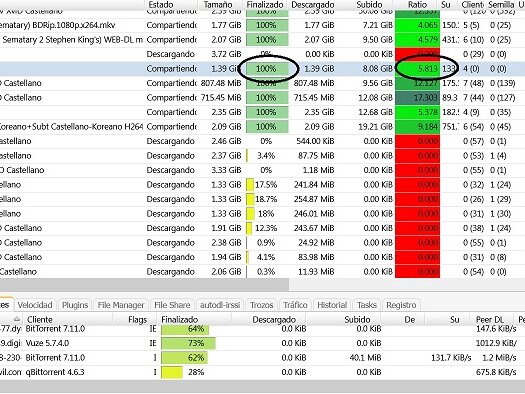Click the 18.7% progress bar
The width and height of the screenshot is (525, 394).
pyautogui.click(x=267, y=199)
